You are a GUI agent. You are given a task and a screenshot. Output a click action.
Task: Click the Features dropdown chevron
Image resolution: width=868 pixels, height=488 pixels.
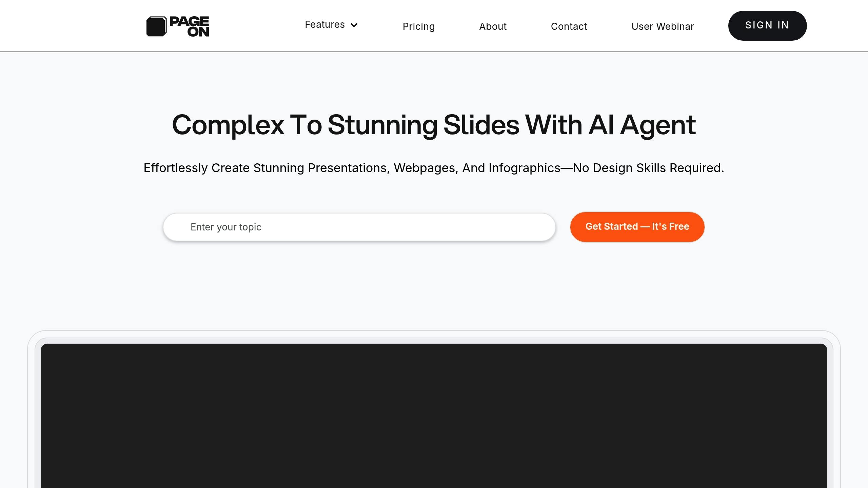[355, 24]
